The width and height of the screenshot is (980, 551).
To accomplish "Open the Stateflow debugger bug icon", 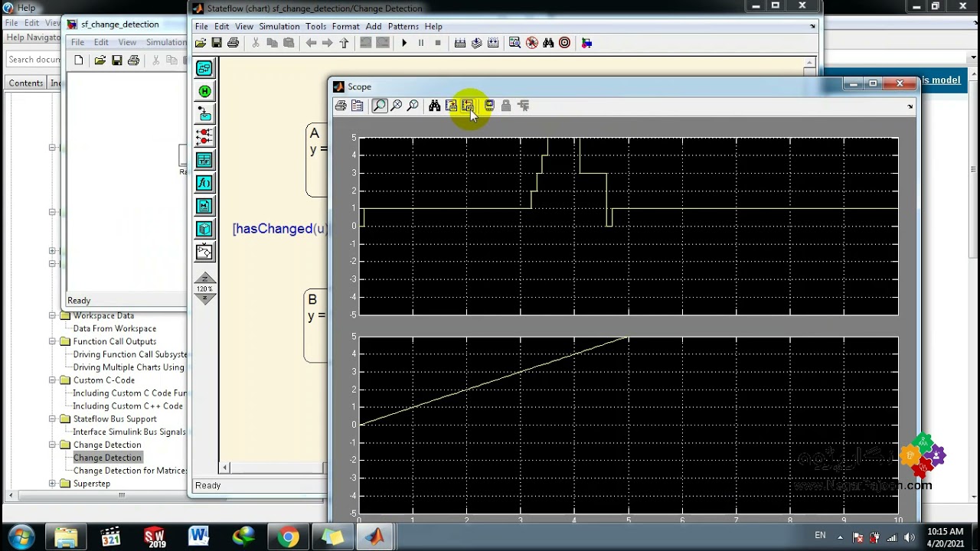I will coord(531,43).
